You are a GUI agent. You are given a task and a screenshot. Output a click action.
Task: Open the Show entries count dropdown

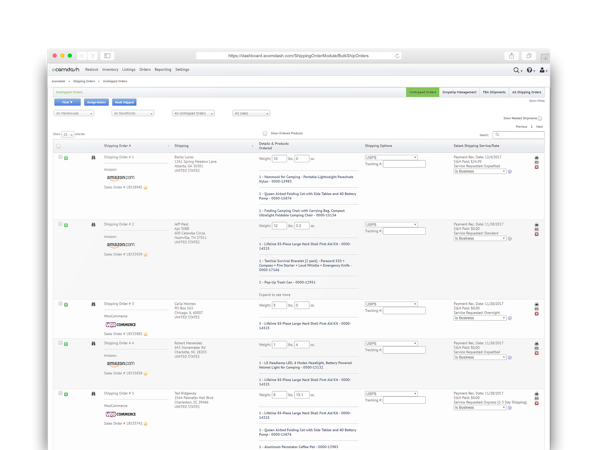tap(69, 133)
